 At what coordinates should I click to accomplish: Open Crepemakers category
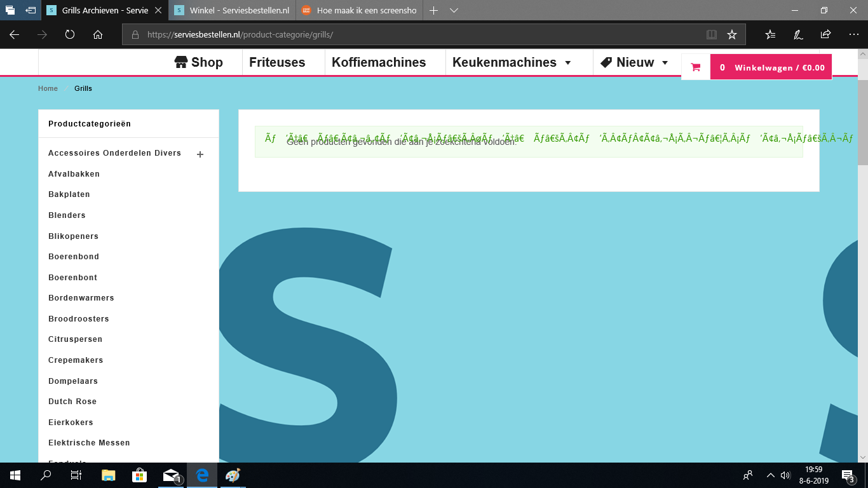point(76,360)
